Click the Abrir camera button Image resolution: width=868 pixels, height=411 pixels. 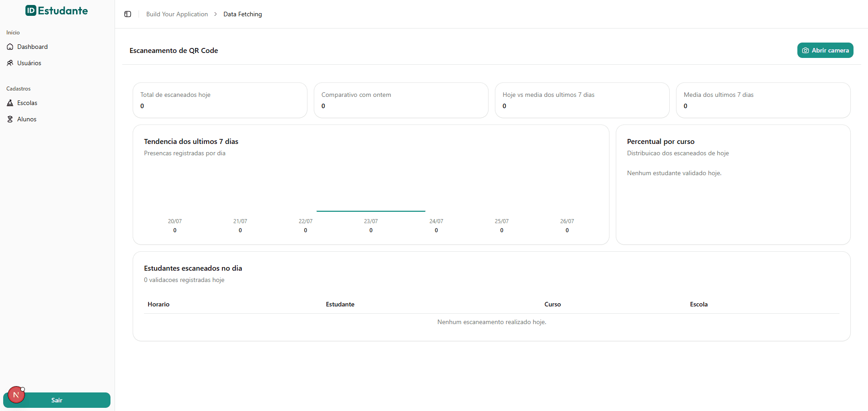(x=825, y=50)
